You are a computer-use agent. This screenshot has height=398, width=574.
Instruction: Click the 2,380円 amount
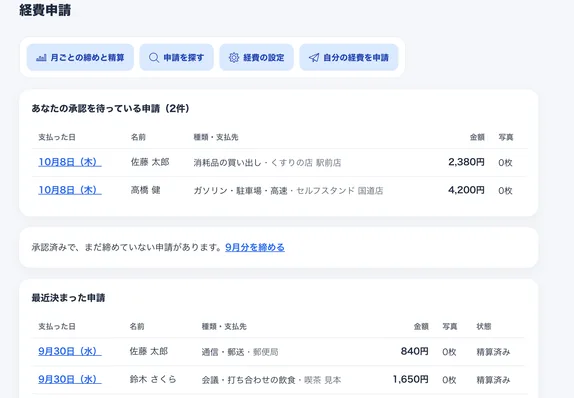pyautogui.click(x=466, y=162)
